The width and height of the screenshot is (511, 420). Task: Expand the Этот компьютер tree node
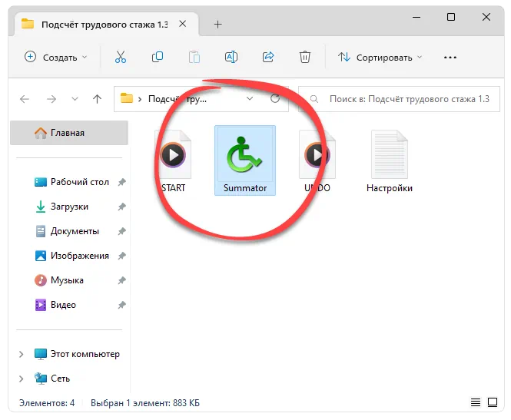pyautogui.click(x=22, y=354)
